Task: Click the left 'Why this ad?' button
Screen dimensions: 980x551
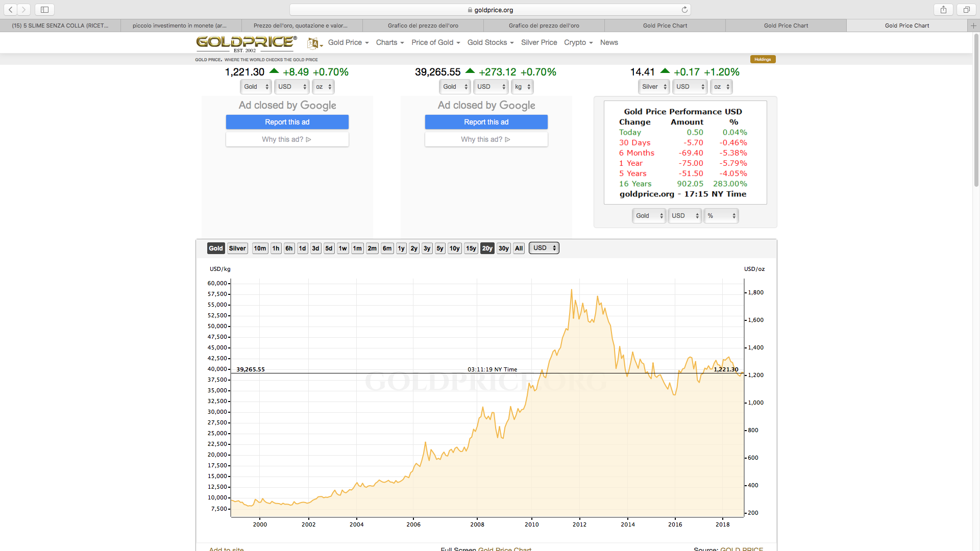Action: [287, 139]
